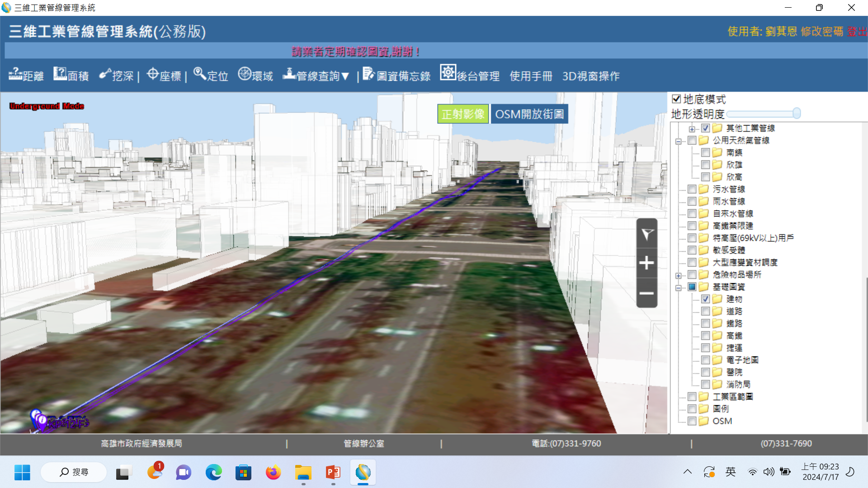Viewport: 868px width, 488px height.
Task: Click the change password link
Action: tap(821, 31)
